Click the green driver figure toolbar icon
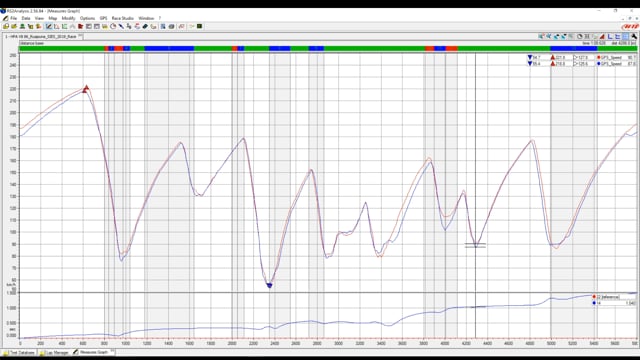The height and width of the screenshot is (360, 640). (x=22, y=27)
